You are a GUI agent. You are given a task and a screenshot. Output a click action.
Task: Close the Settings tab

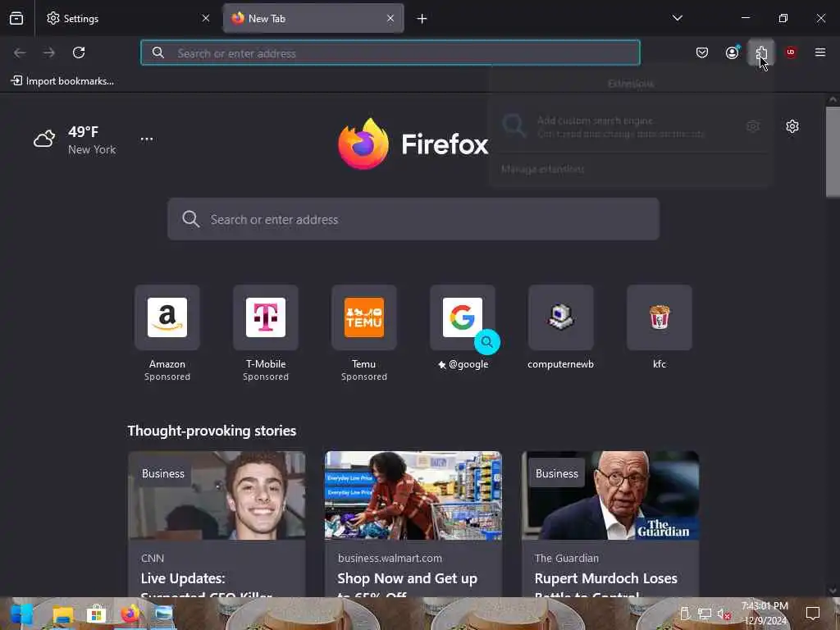206,18
